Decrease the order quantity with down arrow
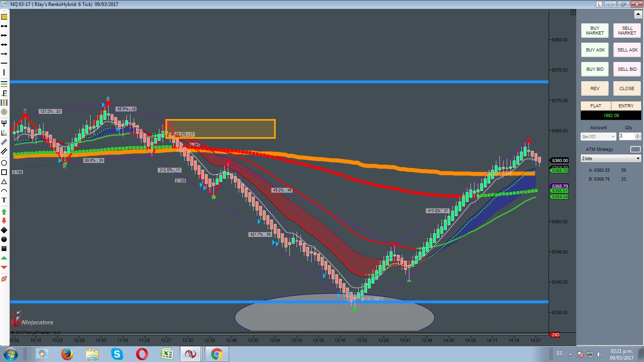The height and width of the screenshot is (362, 644). 638,138
